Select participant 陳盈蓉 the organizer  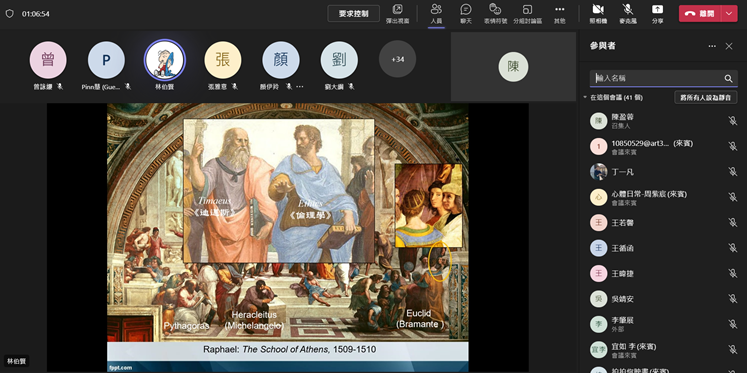pyautogui.click(x=662, y=121)
